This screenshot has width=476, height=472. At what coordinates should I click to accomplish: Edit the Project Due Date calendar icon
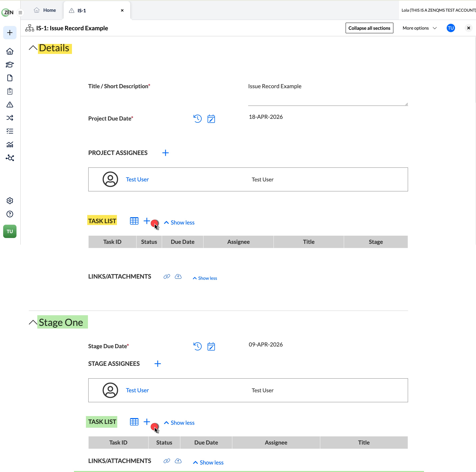tap(211, 119)
